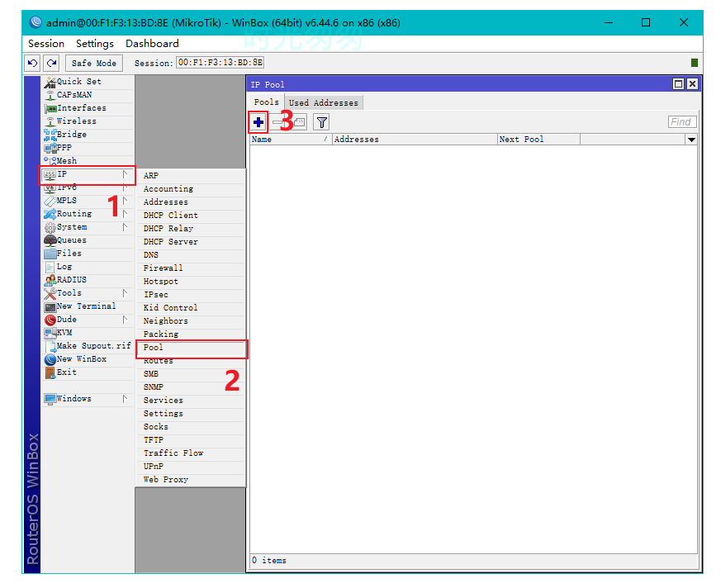Choose UPnP from IP submenu
This screenshot has width=721, height=588.
pyautogui.click(x=191, y=467)
